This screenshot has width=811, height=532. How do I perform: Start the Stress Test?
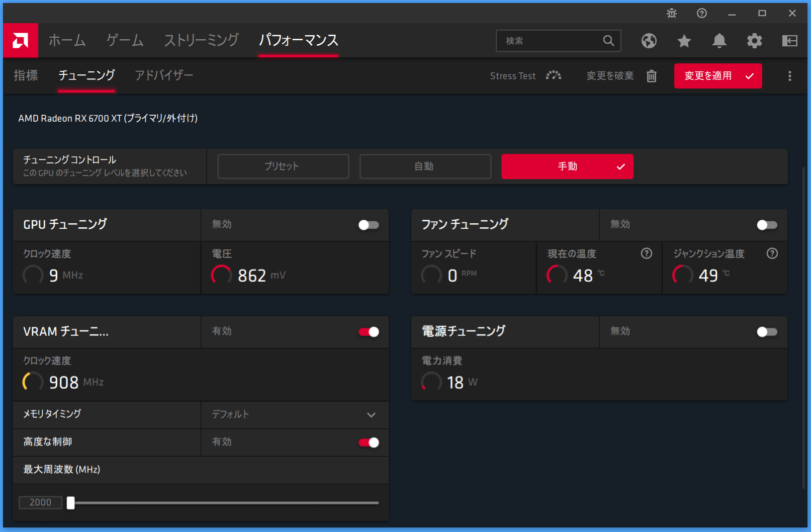(513, 76)
